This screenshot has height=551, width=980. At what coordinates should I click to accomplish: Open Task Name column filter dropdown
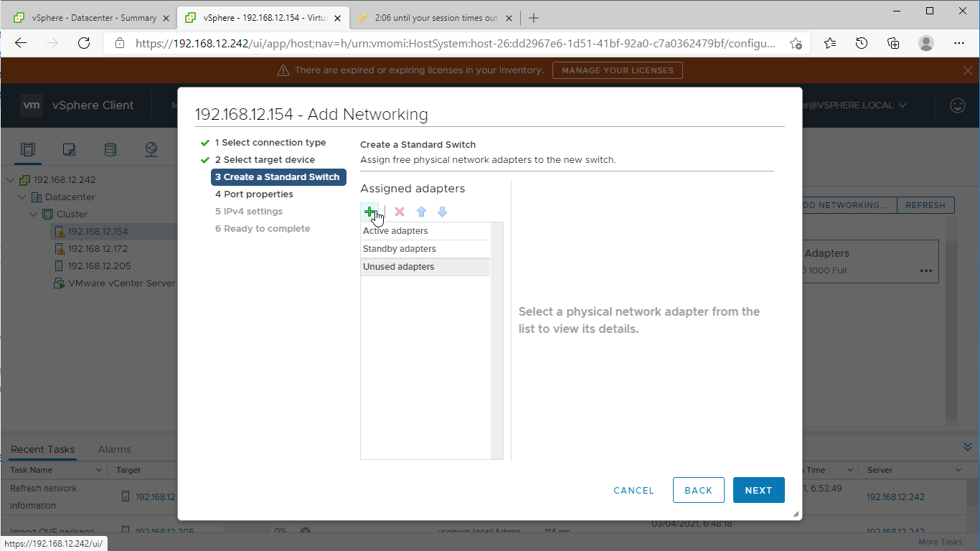coord(99,470)
